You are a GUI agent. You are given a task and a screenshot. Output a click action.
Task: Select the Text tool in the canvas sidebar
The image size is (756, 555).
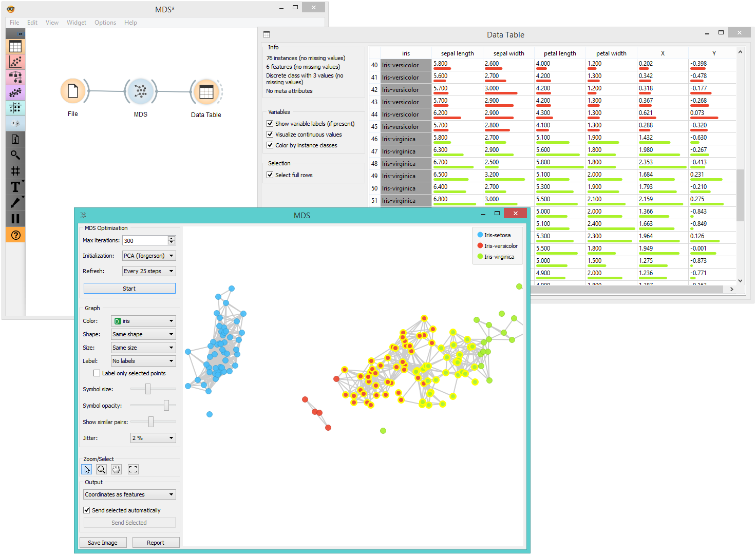click(x=15, y=187)
